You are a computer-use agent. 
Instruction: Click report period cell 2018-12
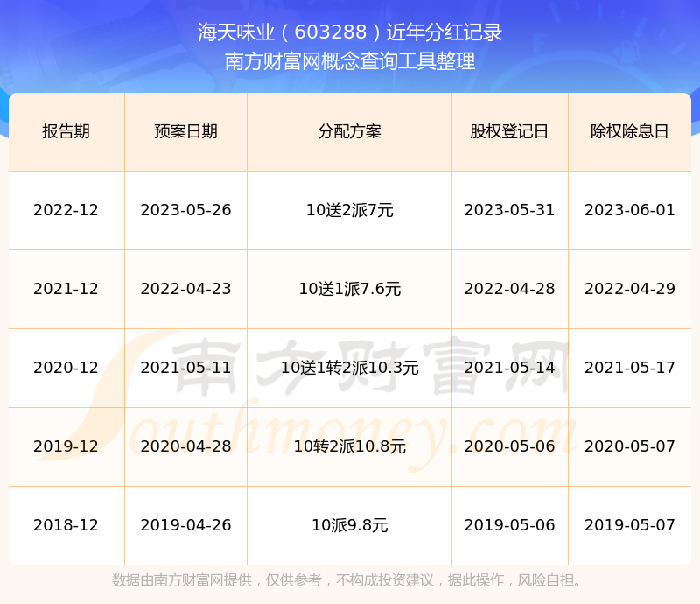click(66, 525)
